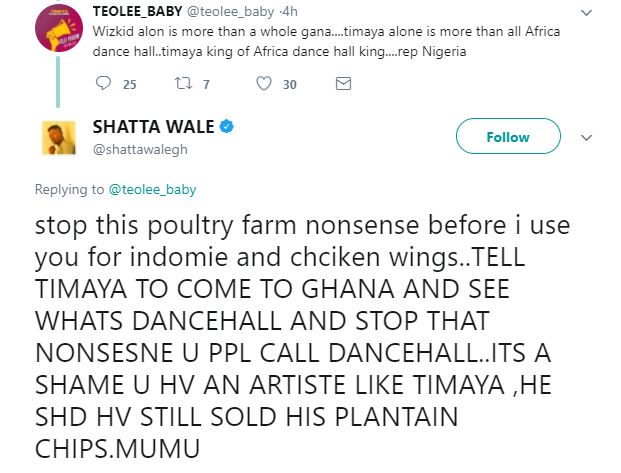
Task: Expand the tweet options caret next to Follow
Action: [x=587, y=137]
